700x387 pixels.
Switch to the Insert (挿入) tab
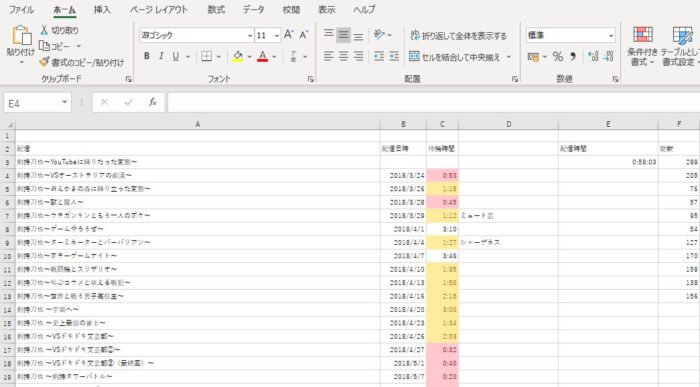pos(102,9)
